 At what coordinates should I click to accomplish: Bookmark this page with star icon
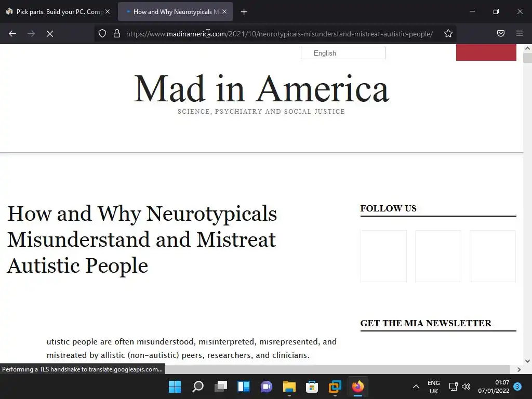pos(448,34)
